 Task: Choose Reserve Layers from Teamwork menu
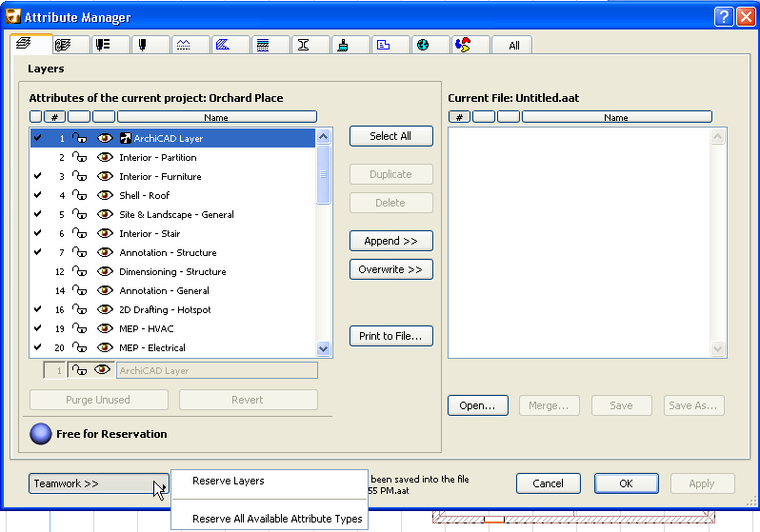point(229,481)
